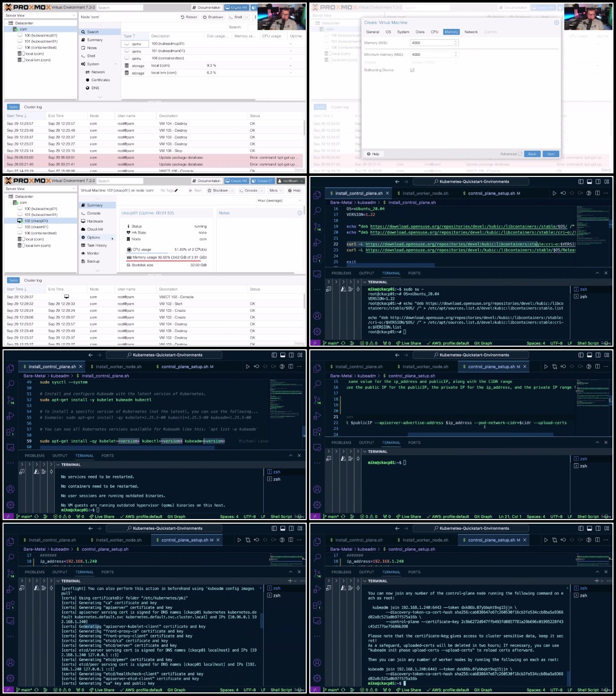Click Back in Create Virtual Machine dialog

tap(532, 154)
